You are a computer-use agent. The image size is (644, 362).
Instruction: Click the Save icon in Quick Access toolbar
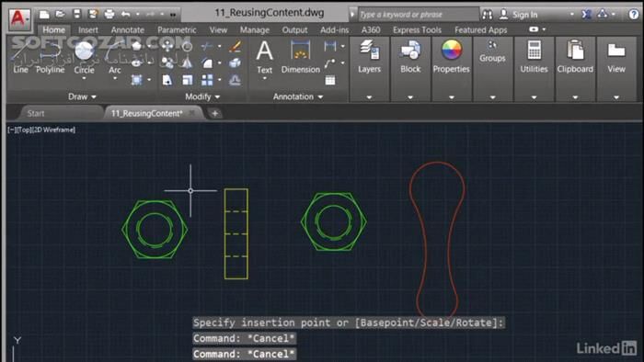tap(76, 15)
